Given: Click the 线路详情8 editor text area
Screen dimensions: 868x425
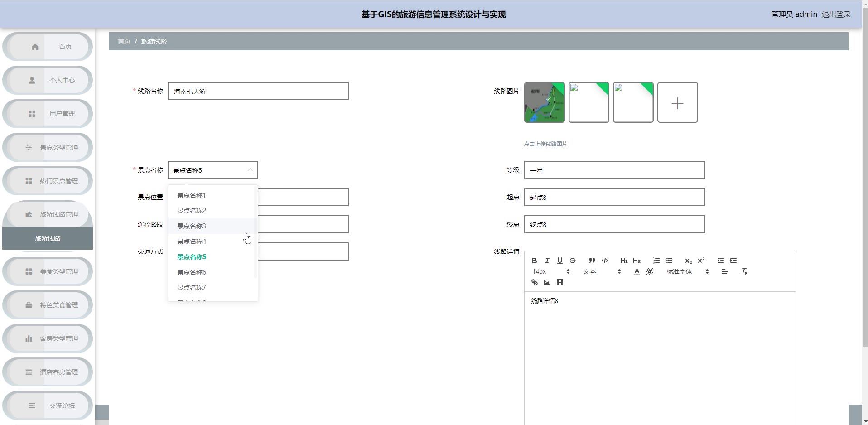Looking at the screenshot, I should click(660, 358).
